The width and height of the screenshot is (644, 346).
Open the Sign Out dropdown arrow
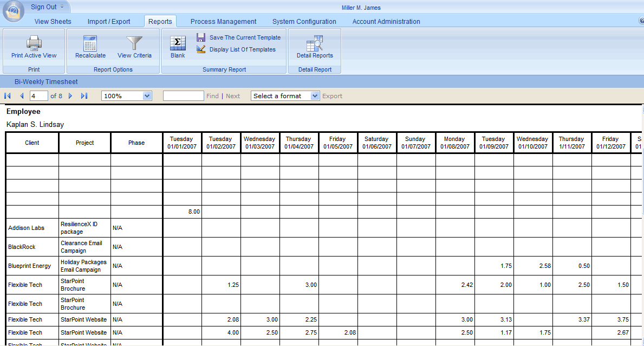click(62, 7)
